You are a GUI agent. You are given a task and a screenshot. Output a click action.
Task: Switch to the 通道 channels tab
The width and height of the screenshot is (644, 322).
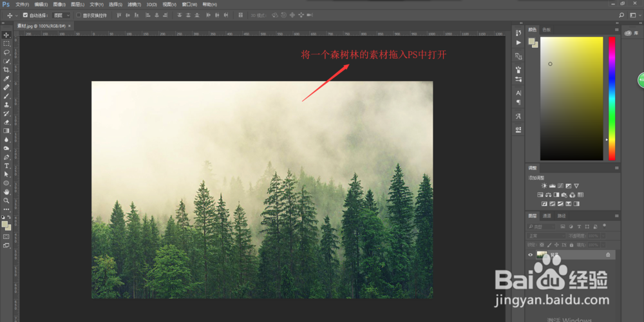[547, 216]
